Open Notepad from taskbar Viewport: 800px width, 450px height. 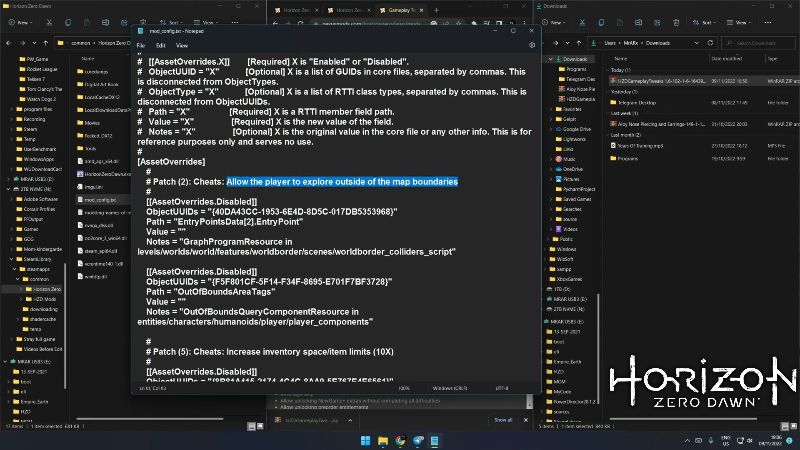coord(435,441)
